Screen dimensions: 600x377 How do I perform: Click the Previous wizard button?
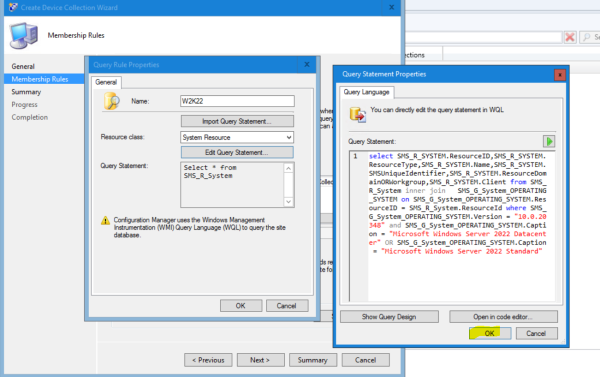coord(208,360)
